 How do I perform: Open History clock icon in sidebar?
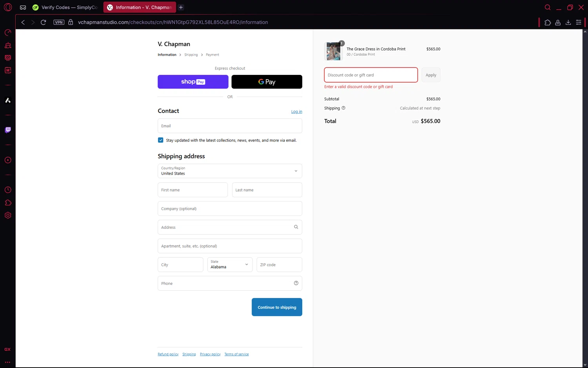[x=8, y=190]
